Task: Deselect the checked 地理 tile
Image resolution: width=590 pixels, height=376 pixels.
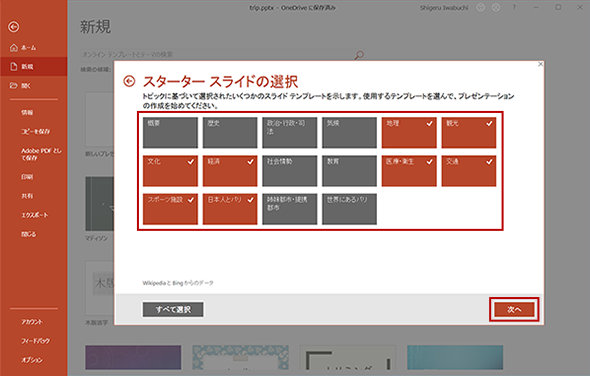Action: 409,132
